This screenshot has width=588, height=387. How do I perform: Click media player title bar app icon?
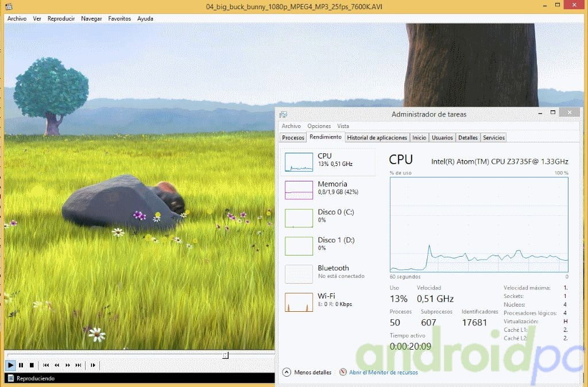(x=9, y=6)
